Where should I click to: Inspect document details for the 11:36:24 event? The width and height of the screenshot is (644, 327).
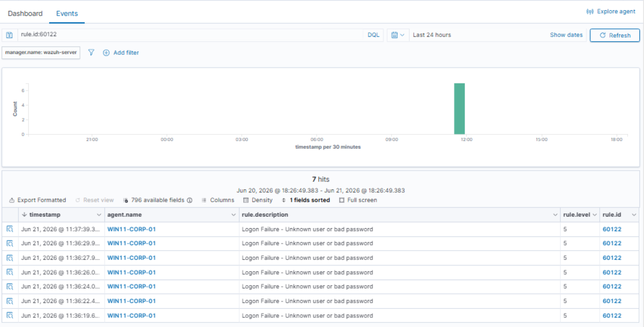(x=10, y=287)
